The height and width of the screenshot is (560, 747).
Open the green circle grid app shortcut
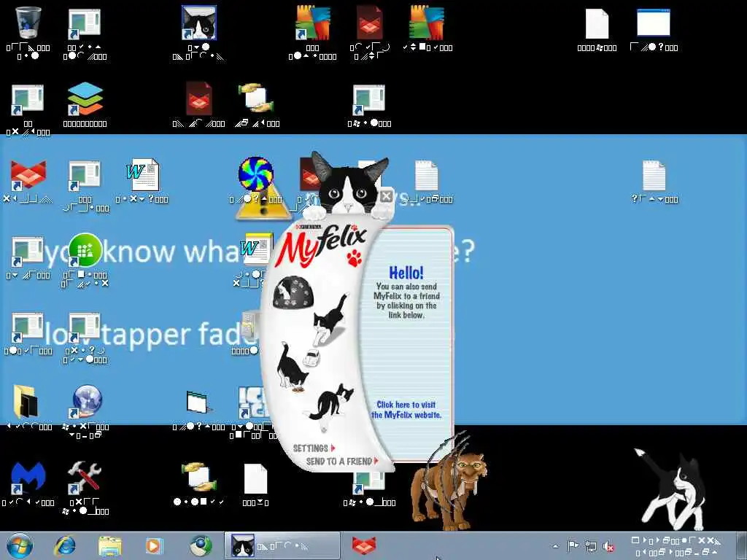pyautogui.click(x=85, y=250)
